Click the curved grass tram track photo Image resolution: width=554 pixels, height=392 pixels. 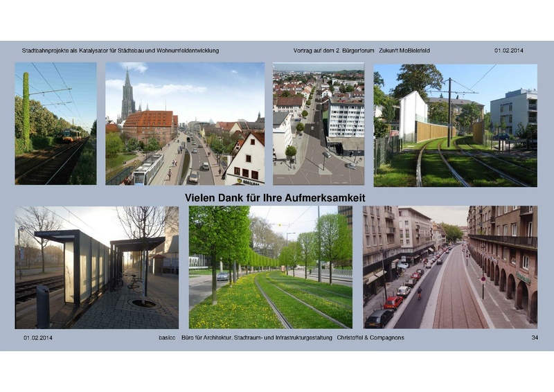click(456, 125)
